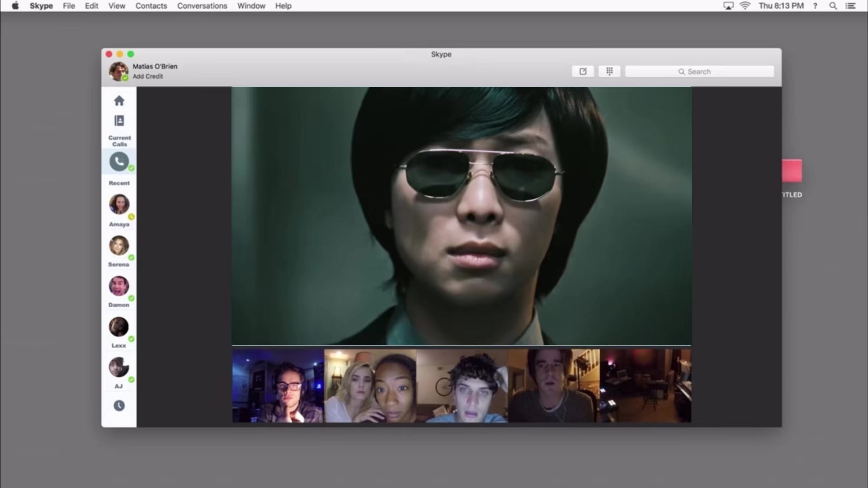The height and width of the screenshot is (488, 868).
Task: Click the Matias O'Brien name
Action: click(155, 66)
